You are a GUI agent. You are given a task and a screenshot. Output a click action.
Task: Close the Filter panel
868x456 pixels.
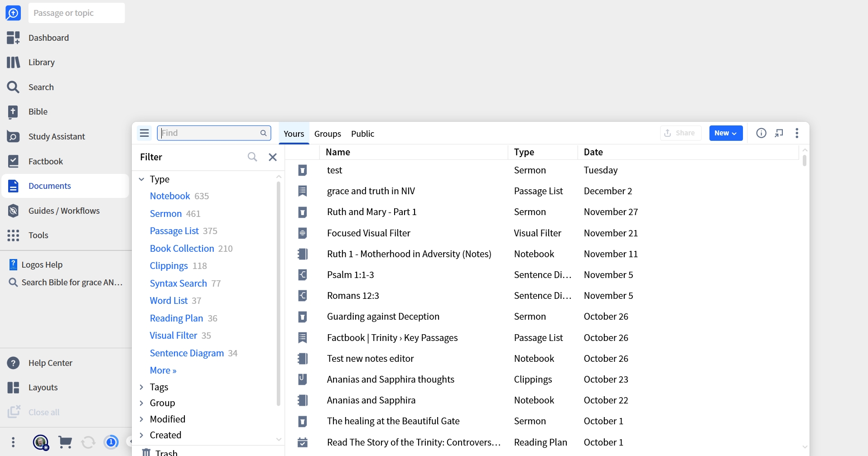(273, 157)
